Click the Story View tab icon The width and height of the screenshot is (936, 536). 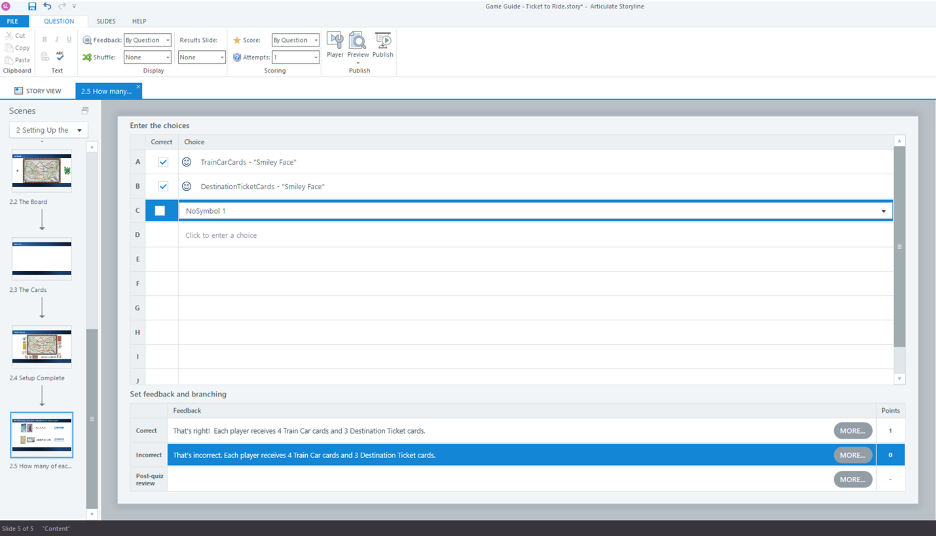coord(19,91)
